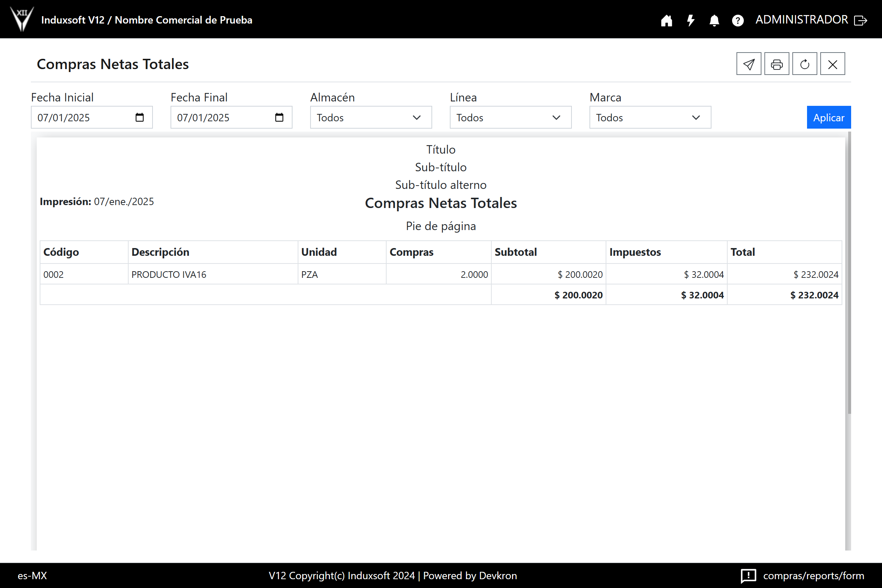Open Fecha Inicial calendar picker icon
882x588 pixels.
click(140, 117)
